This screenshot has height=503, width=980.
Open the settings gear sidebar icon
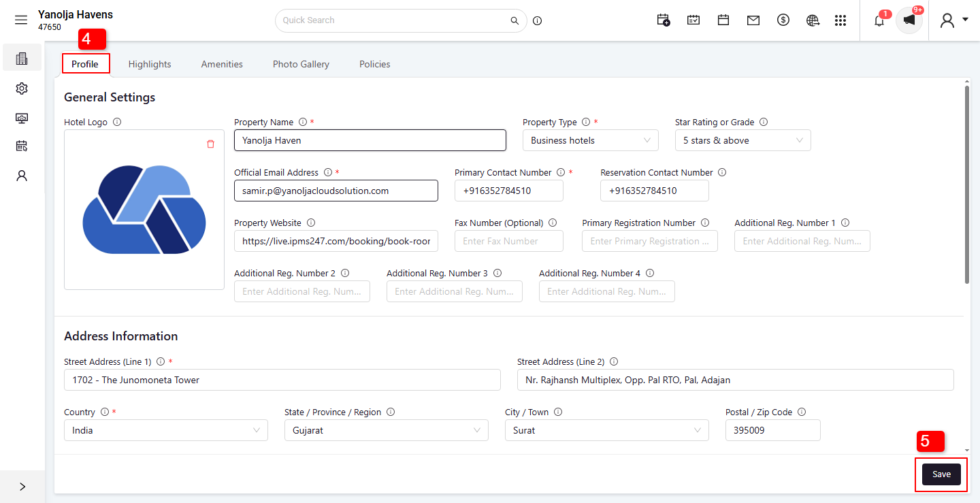[22, 88]
